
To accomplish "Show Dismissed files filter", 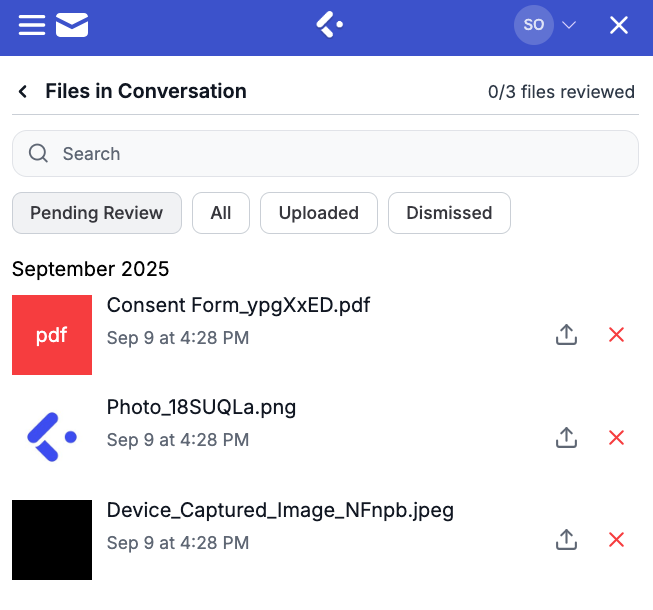I will point(449,213).
